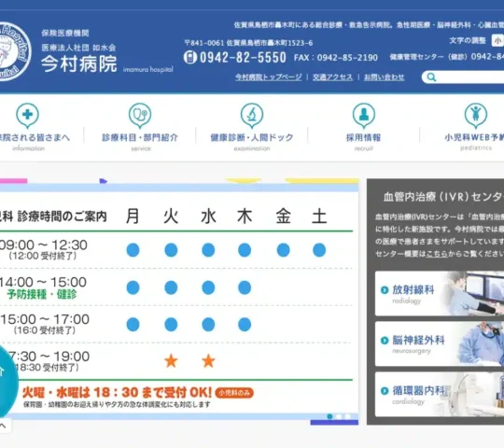Click the 月 weekday column header

coord(133,216)
